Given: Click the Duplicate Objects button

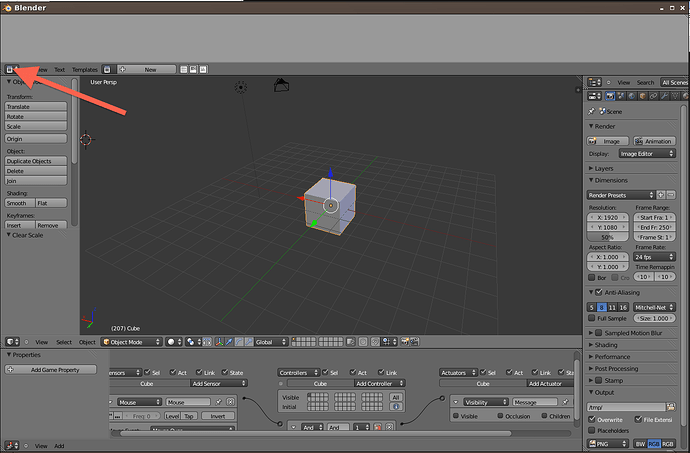Looking at the screenshot, I should [36, 161].
